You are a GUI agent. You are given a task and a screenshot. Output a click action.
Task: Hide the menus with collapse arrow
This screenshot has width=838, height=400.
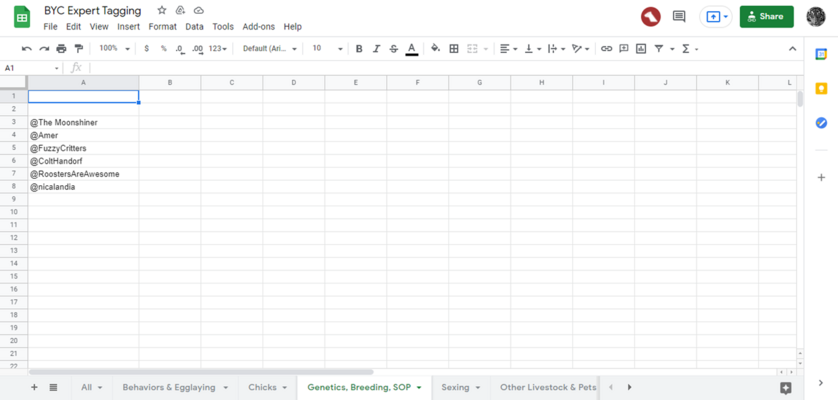point(793,49)
